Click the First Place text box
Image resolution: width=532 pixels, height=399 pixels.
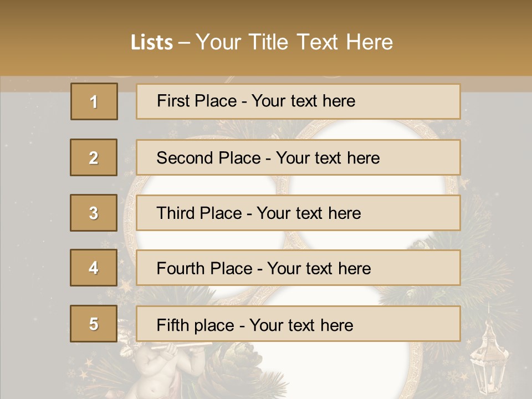point(298,101)
